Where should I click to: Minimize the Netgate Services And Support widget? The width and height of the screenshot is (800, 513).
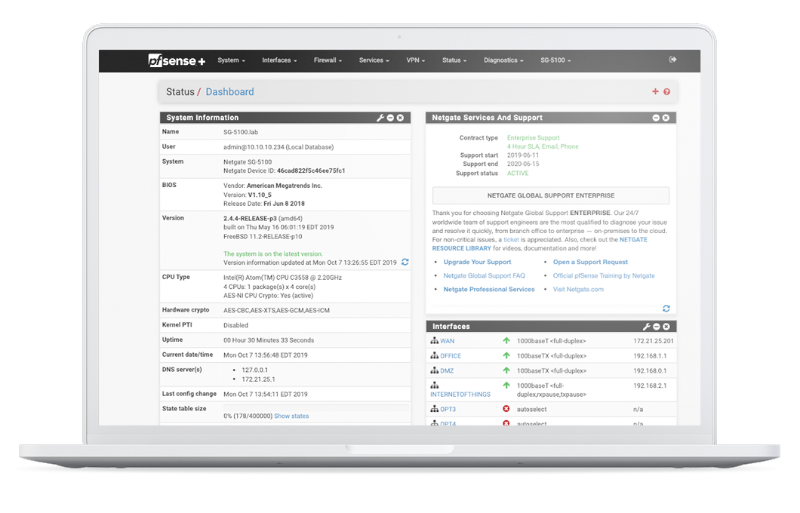click(656, 118)
